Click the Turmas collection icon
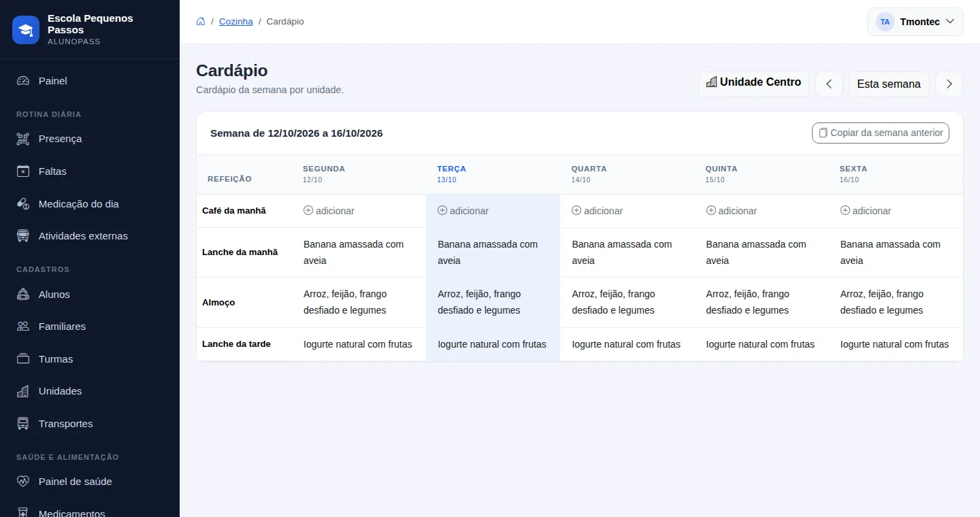980x517 pixels. (x=23, y=359)
